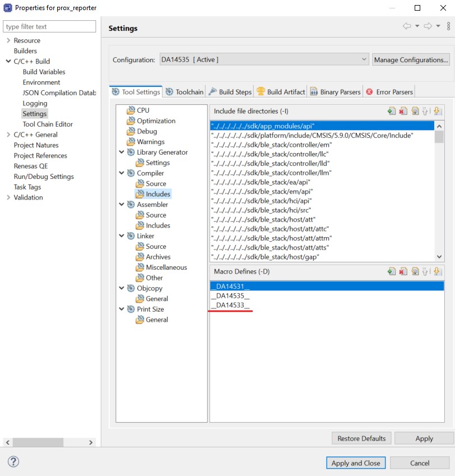The width and height of the screenshot is (455, 476).
Task: Click Restore Defaults button
Action: click(361, 438)
